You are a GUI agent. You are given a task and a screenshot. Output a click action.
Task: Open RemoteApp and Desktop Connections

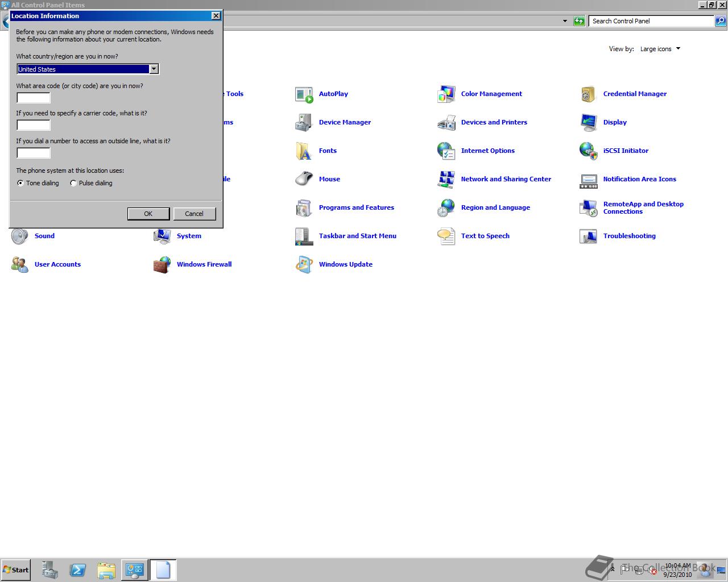631,207
